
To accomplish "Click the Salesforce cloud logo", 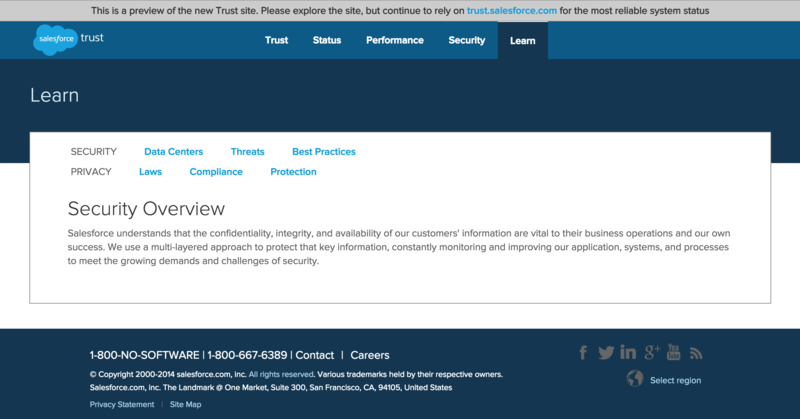I will pos(56,39).
